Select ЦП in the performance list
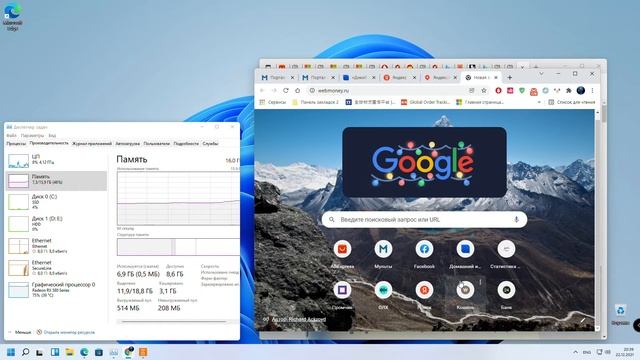640x360 pixels. pyautogui.click(x=56, y=160)
